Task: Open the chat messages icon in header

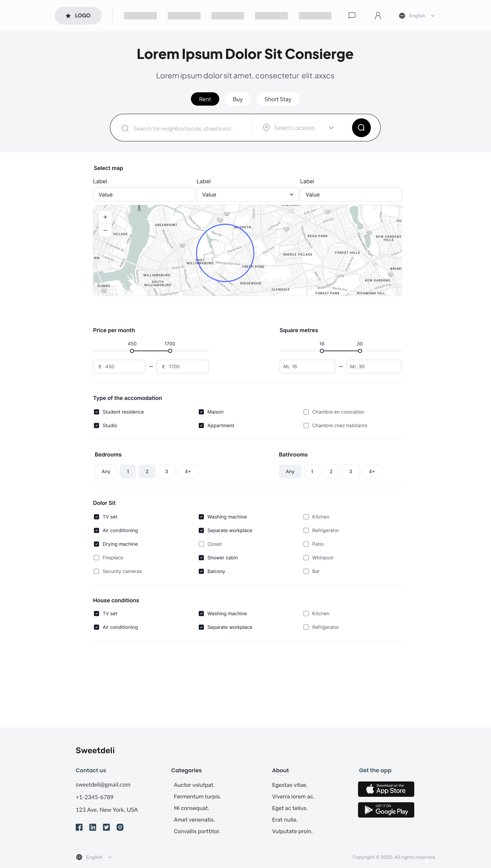Action: (352, 16)
